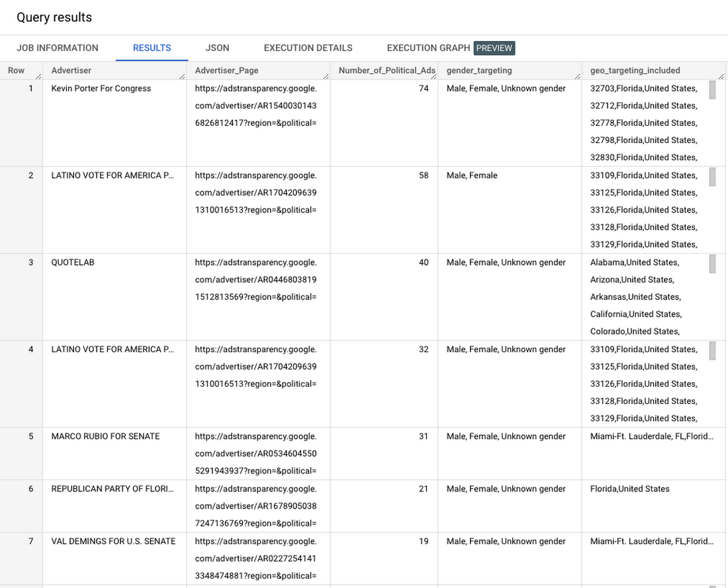Click the Kevin Porter advertiser page URL
This screenshot has width=728, height=588.
point(256,105)
